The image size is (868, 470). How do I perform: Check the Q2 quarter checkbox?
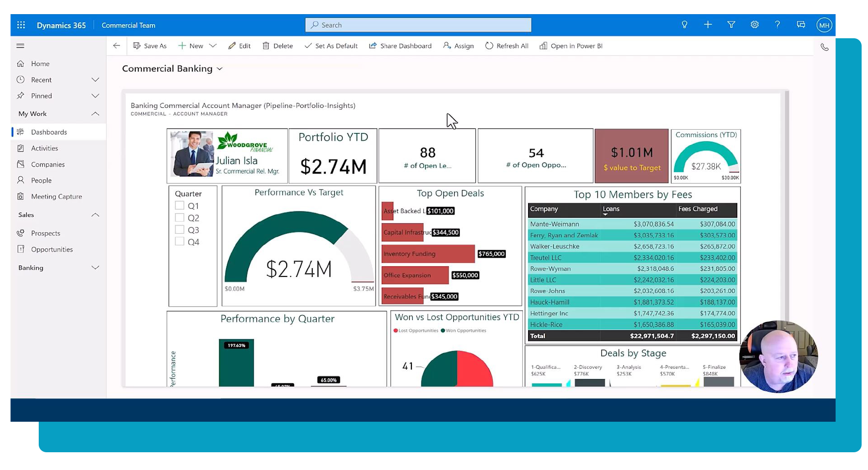pos(180,218)
